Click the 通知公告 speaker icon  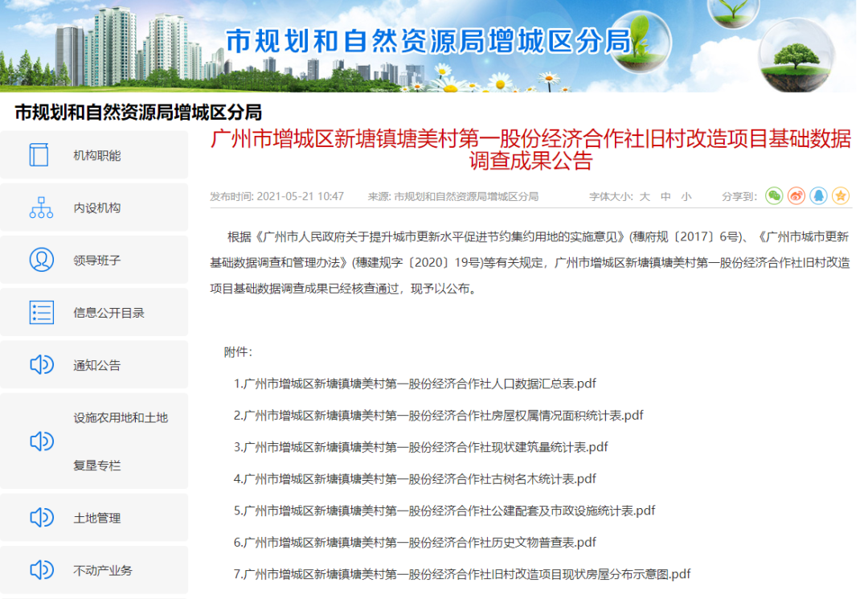(x=42, y=365)
